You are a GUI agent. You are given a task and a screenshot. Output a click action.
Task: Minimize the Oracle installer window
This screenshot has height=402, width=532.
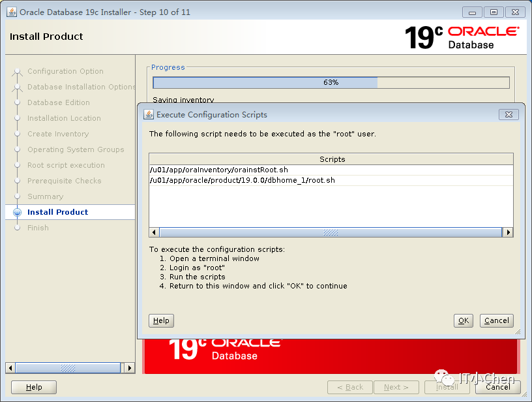coord(472,12)
